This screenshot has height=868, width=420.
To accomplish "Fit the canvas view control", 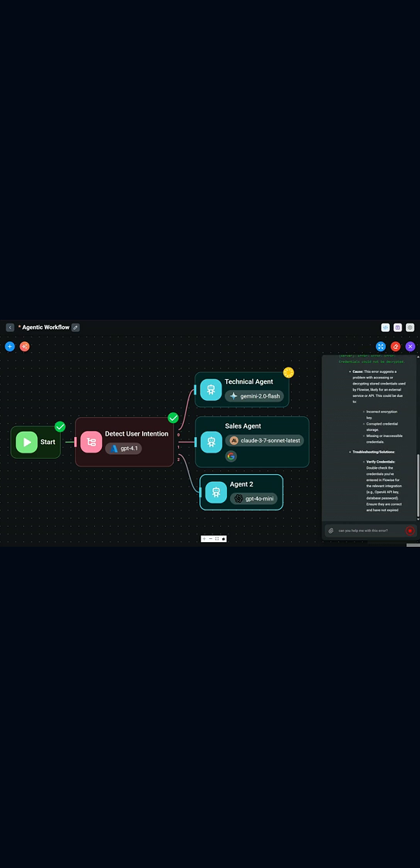I will (217, 538).
